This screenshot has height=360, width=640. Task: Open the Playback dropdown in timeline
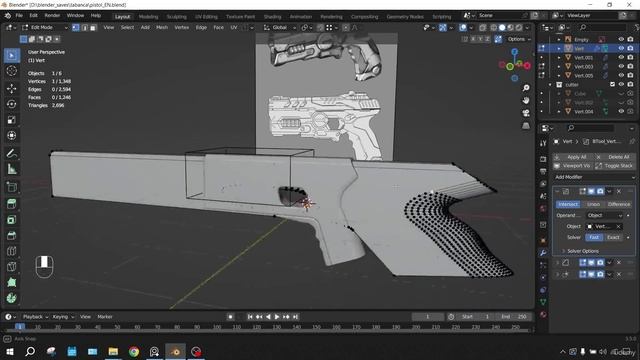click(35, 317)
